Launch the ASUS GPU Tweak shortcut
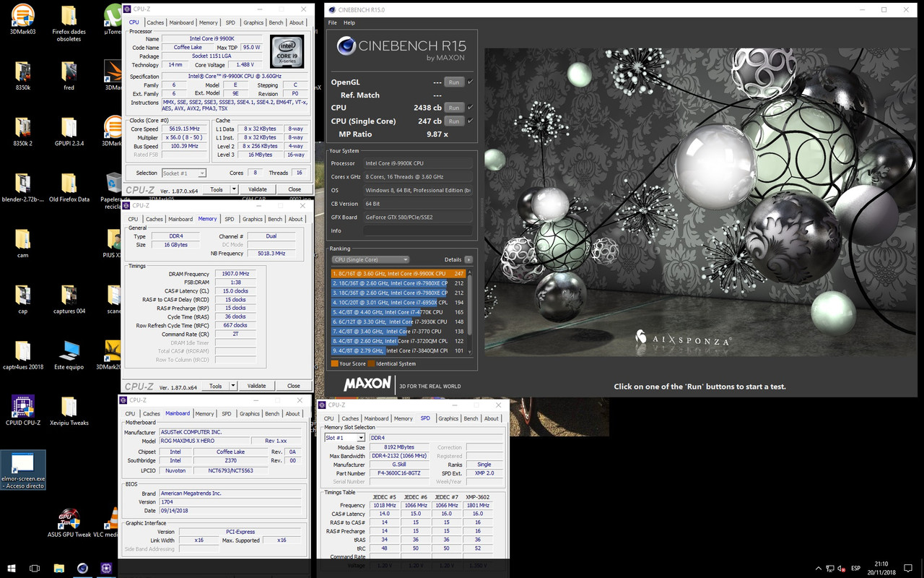 coord(69,523)
